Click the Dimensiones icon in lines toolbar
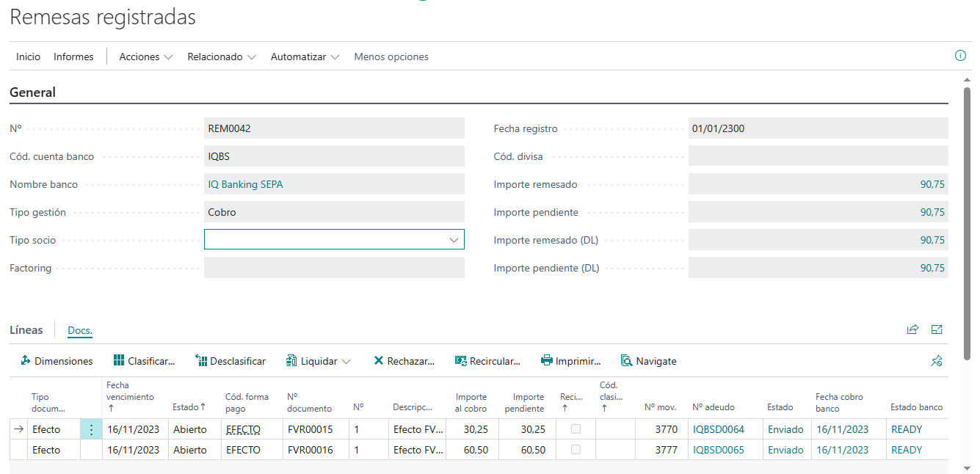Viewport: 980px width, 474px height. pyautogui.click(x=26, y=361)
